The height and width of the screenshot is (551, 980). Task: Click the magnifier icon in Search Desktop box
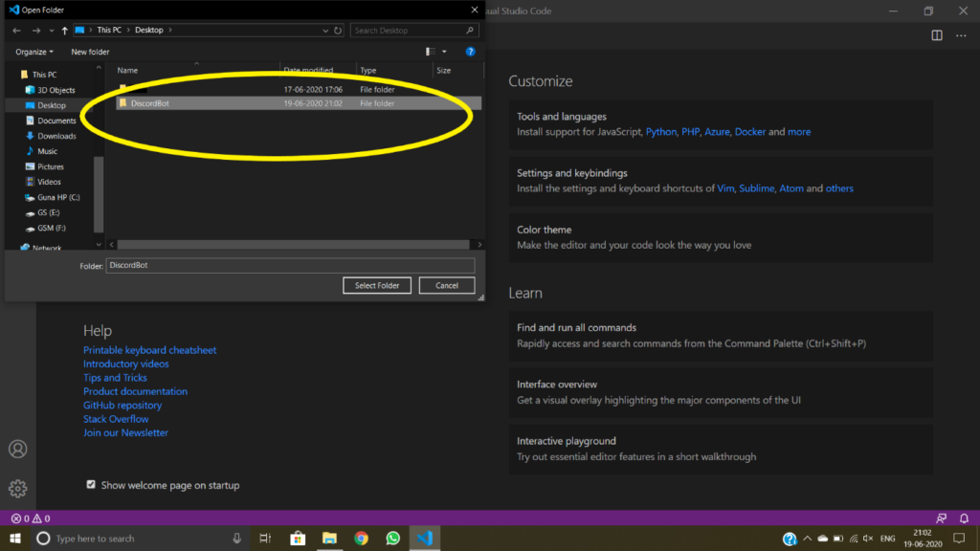pyautogui.click(x=470, y=30)
